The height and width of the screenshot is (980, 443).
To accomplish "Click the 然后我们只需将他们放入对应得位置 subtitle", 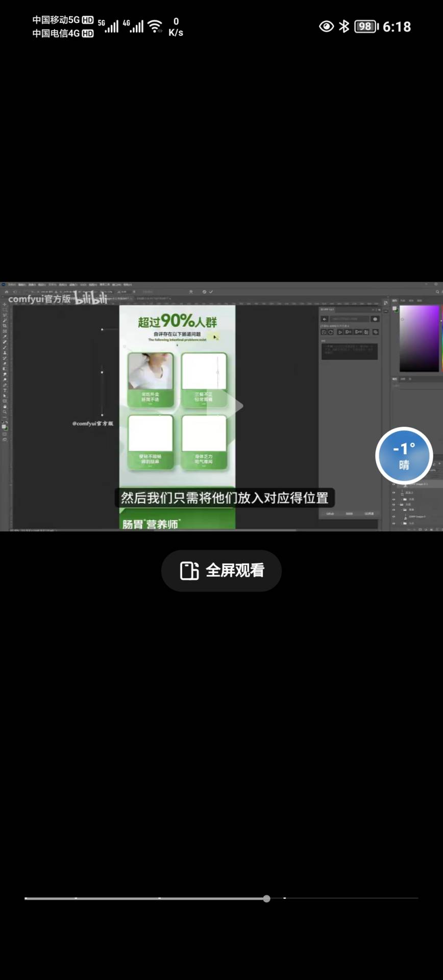I will coord(225,498).
